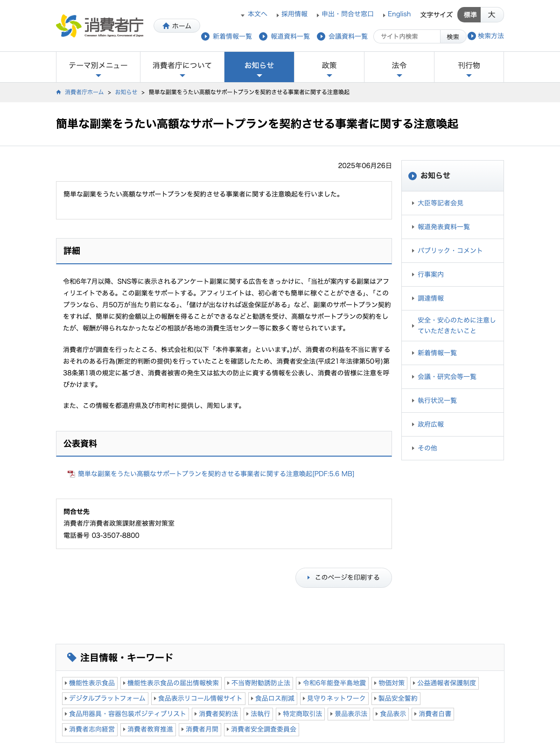Image resolution: width=560 pixels, height=747 pixels.
Task: Expand the 法令 menu
Action: [x=399, y=67]
